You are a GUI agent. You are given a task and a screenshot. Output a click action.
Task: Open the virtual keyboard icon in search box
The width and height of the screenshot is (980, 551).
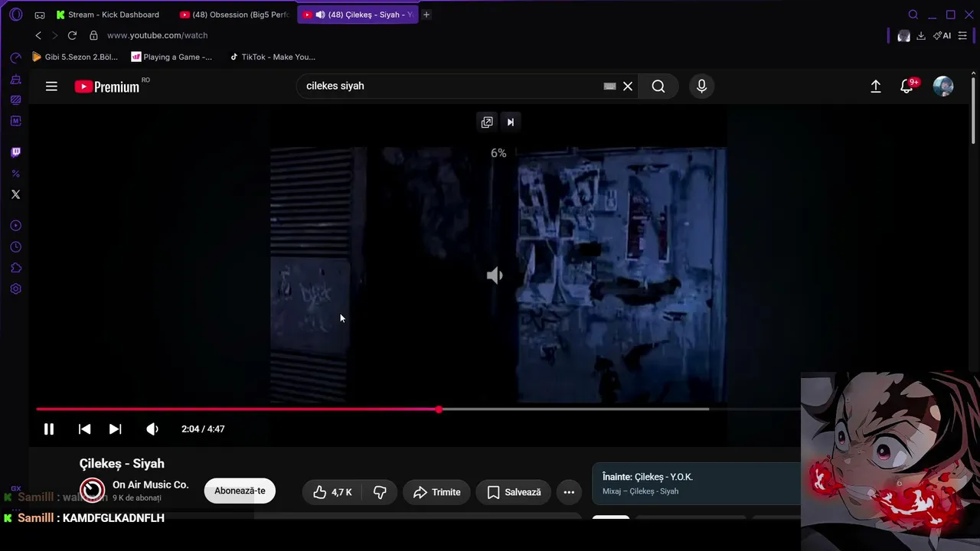pyautogui.click(x=609, y=86)
